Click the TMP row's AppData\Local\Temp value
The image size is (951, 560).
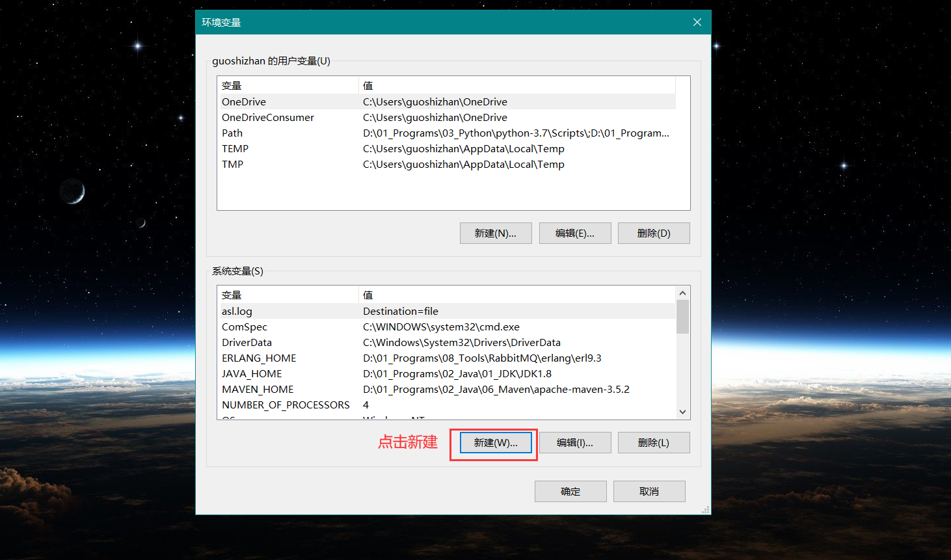(464, 165)
